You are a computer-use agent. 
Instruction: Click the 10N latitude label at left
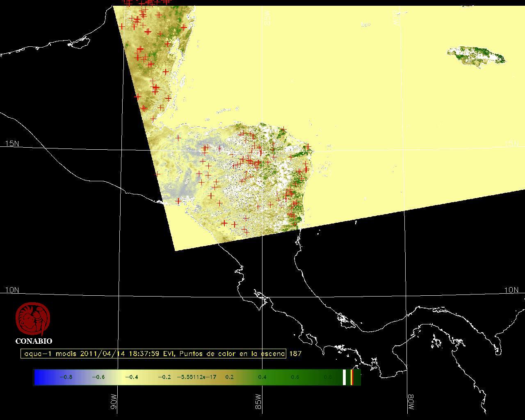(12, 290)
